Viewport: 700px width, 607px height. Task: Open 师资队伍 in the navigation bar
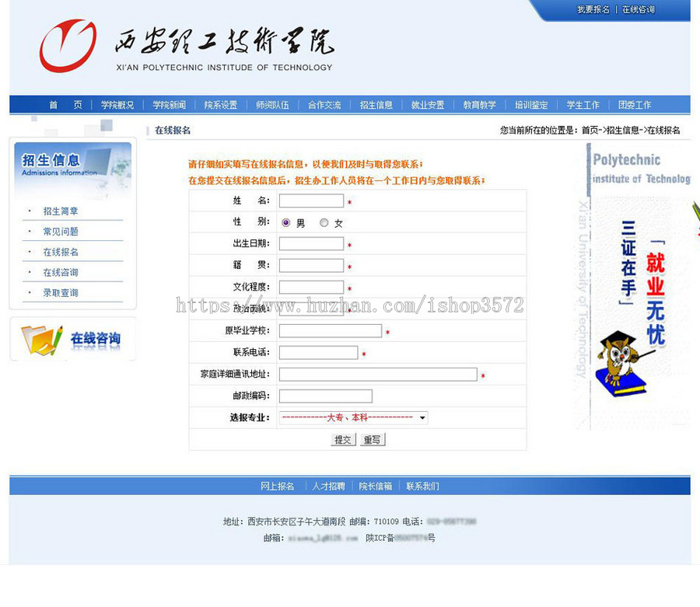[x=273, y=105]
